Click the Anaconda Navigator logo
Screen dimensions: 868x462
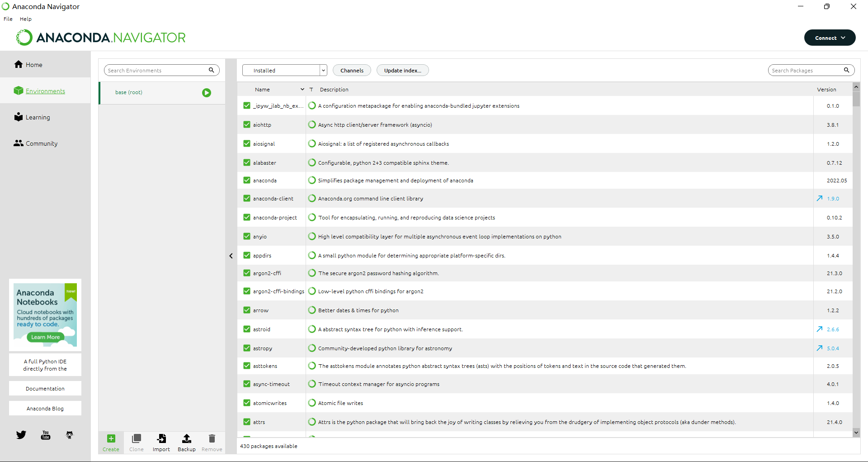click(101, 38)
